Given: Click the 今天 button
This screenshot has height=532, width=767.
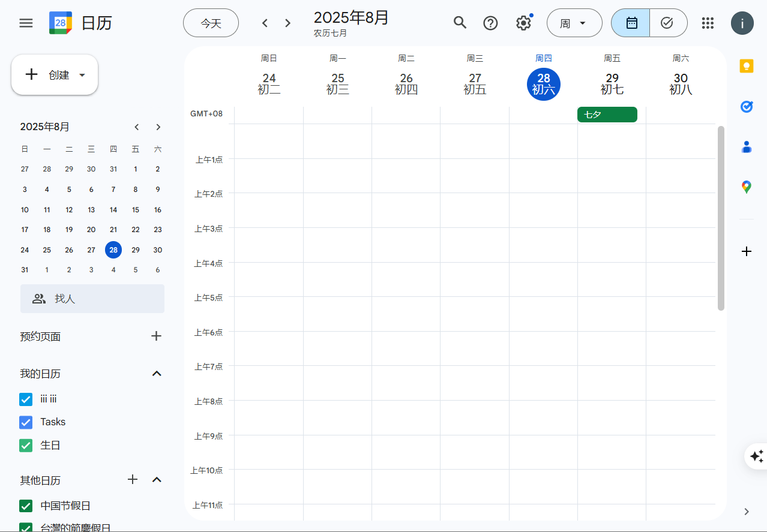Looking at the screenshot, I should tap(211, 23).
